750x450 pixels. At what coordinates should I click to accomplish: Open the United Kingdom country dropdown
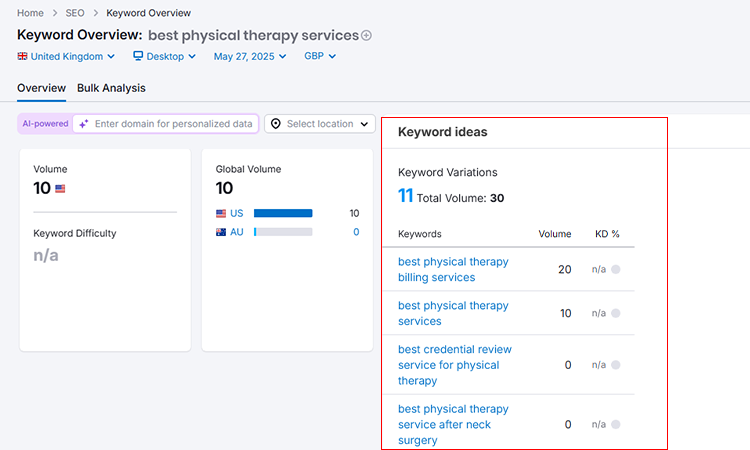(66, 56)
